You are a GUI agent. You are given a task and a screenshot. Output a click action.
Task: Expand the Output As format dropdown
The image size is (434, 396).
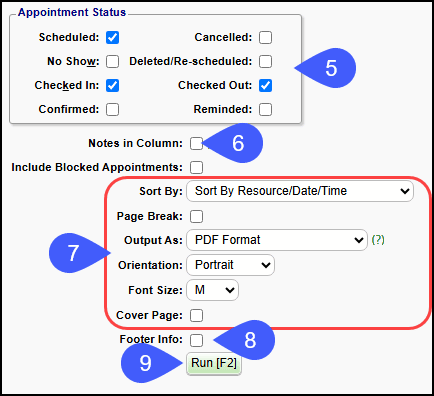tap(277, 240)
